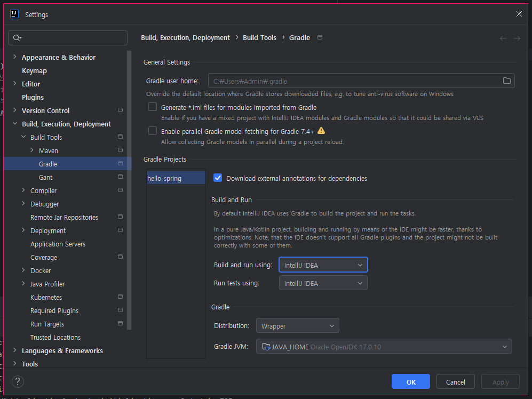Click the Gradle user home path field
The width and height of the screenshot is (532, 399).
coord(354,81)
